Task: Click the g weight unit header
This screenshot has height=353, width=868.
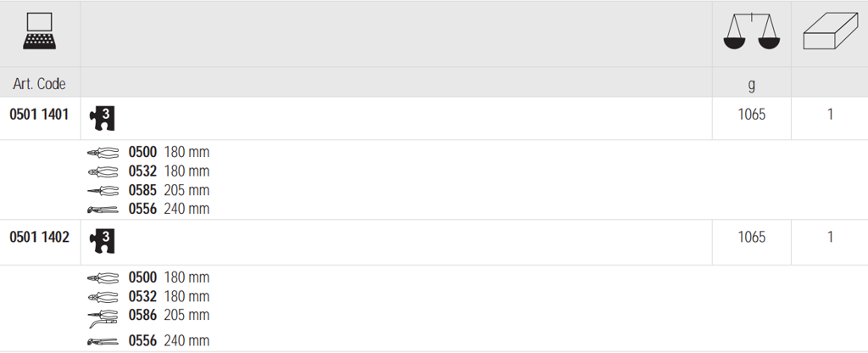Action: point(751,84)
